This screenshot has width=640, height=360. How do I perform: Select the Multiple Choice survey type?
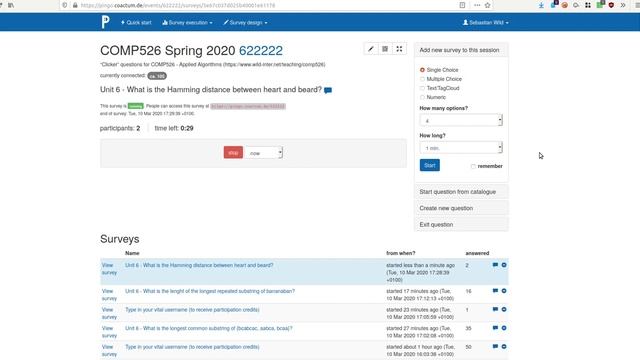(422, 79)
